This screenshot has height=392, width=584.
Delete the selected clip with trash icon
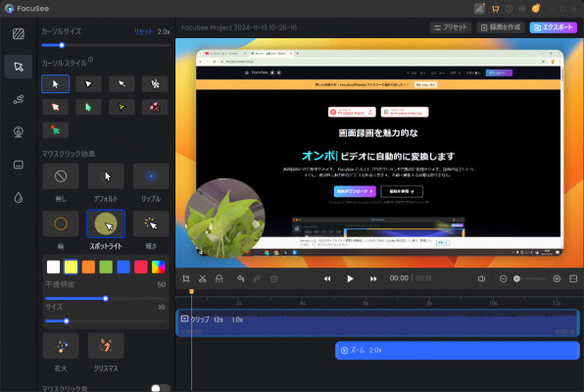(273, 278)
